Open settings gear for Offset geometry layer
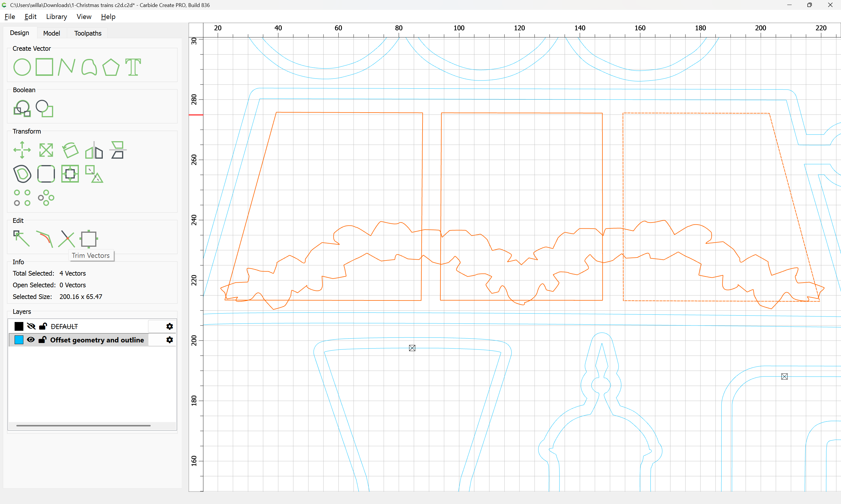 pos(170,340)
